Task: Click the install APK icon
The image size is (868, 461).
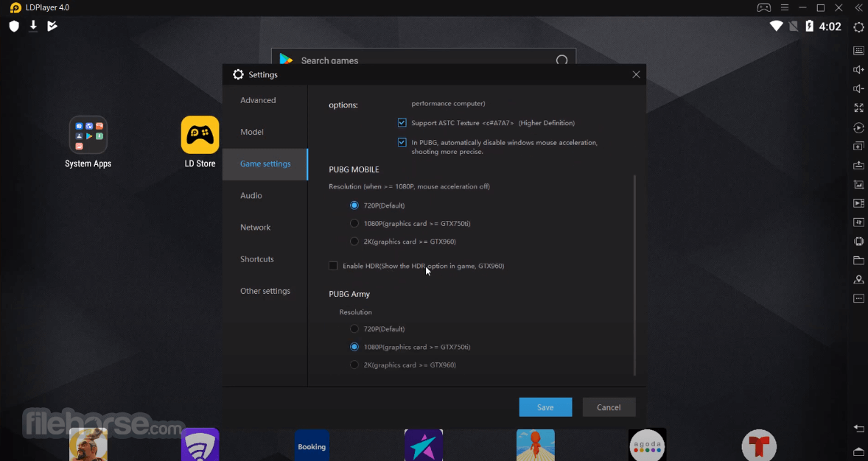Action: [x=858, y=165]
